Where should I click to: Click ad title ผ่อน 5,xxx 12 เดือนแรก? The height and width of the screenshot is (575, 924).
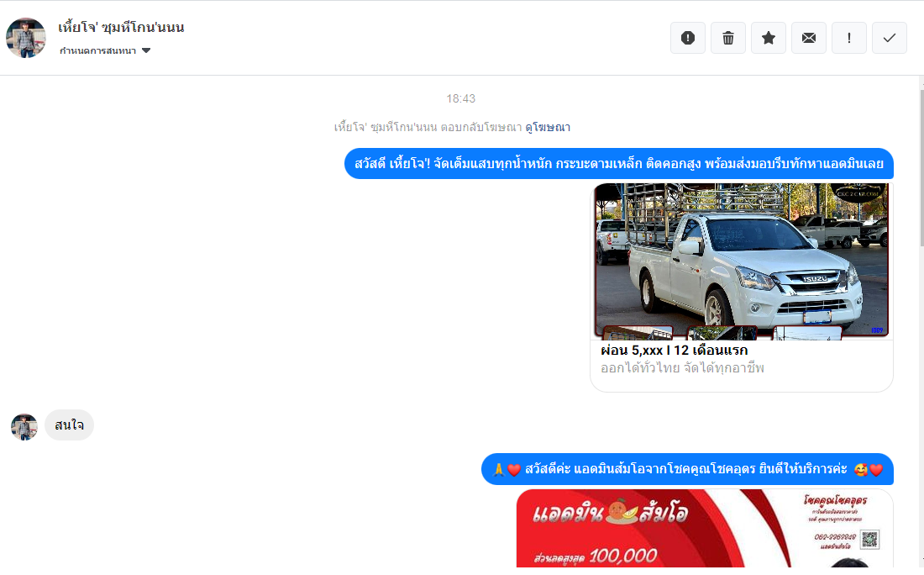click(675, 351)
